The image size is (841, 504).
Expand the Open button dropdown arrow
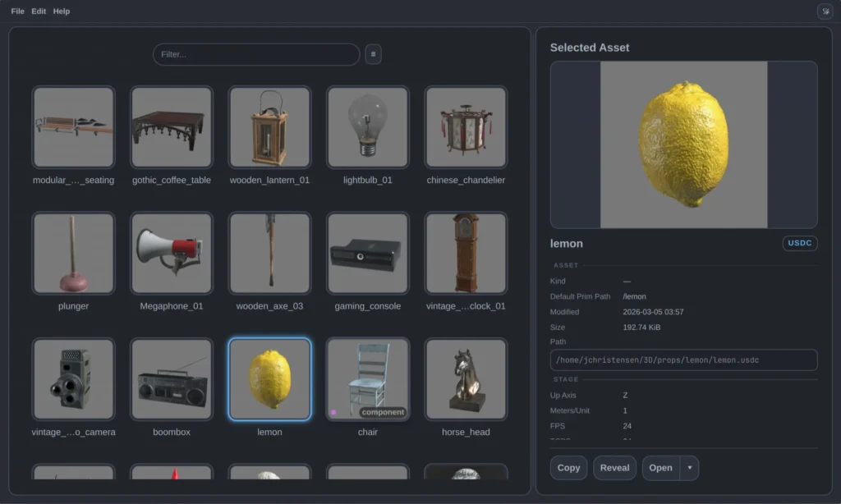click(x=690, y=468)
